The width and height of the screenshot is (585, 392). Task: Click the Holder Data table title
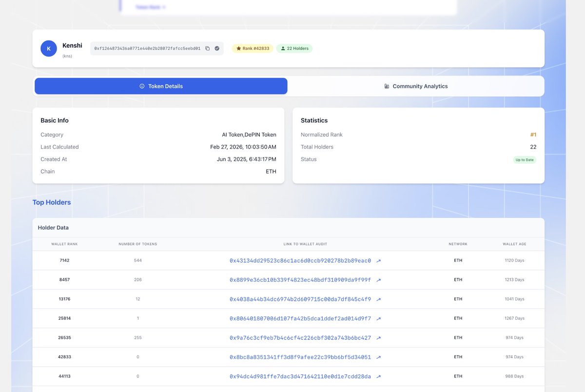point(53,228)
